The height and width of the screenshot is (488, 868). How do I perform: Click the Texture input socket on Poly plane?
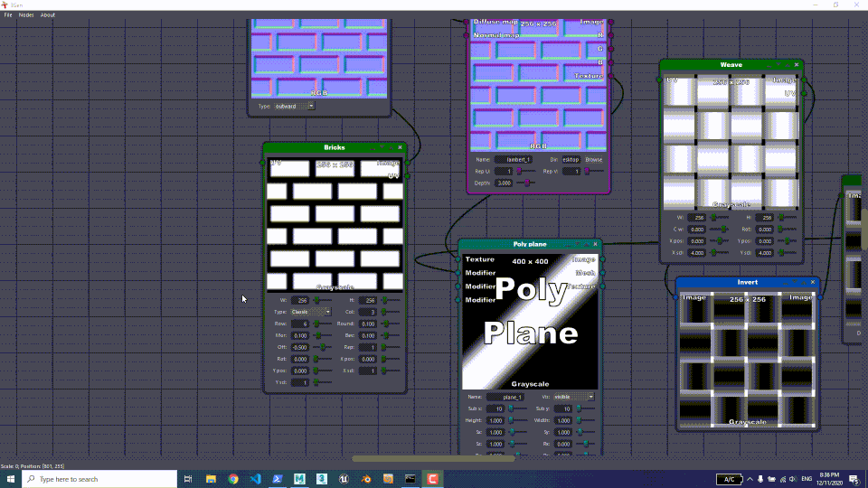[458, 259]
